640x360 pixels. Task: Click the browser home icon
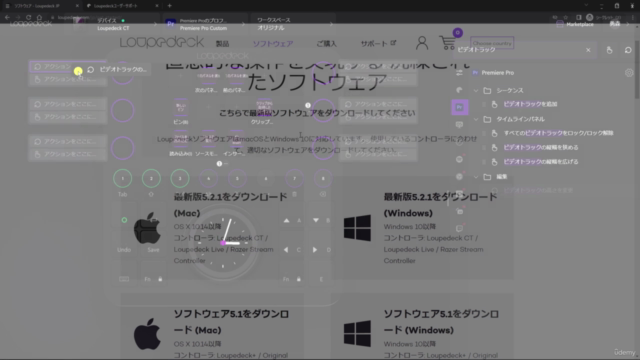(39, 17)
